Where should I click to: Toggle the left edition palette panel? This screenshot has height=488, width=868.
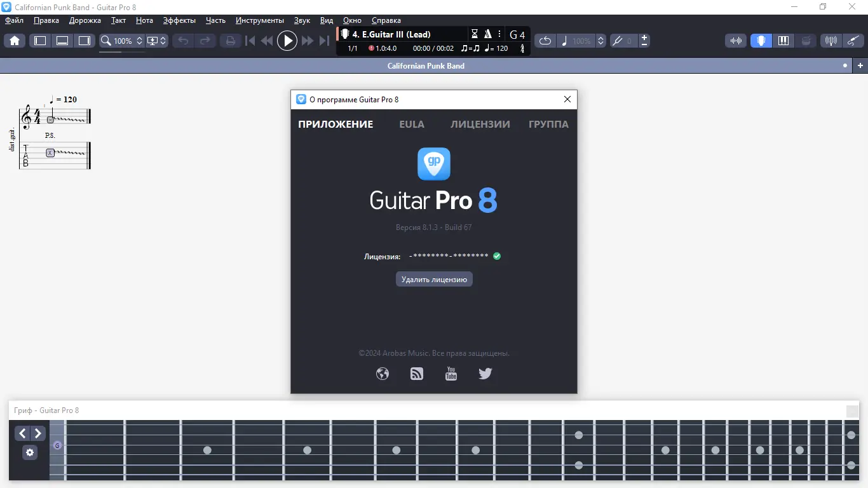40,41
